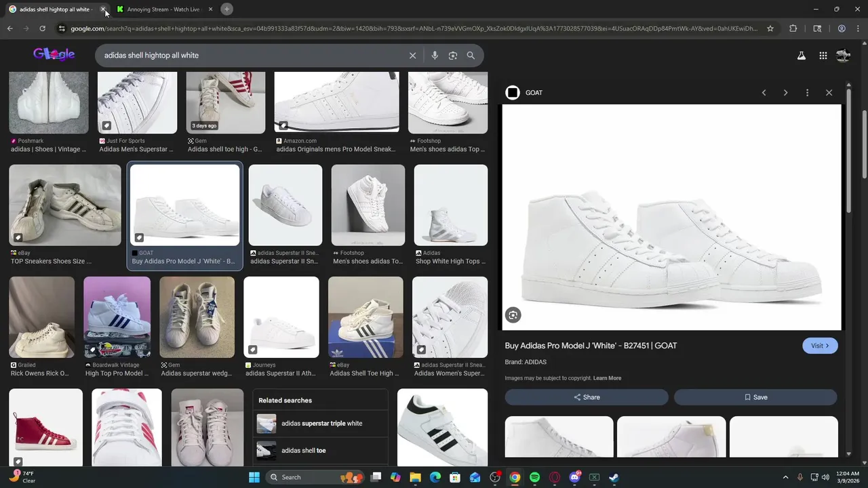
Task: Open Steam from the taskbar
Action: 614,477
